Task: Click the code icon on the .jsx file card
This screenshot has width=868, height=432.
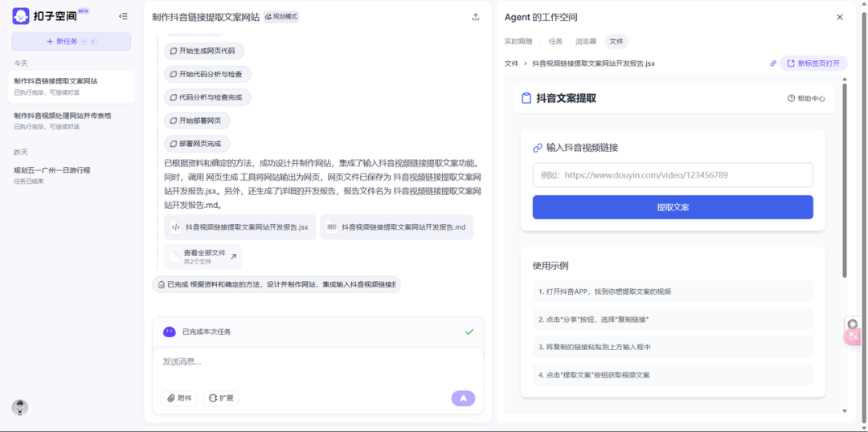Action: tap(176, 226)
